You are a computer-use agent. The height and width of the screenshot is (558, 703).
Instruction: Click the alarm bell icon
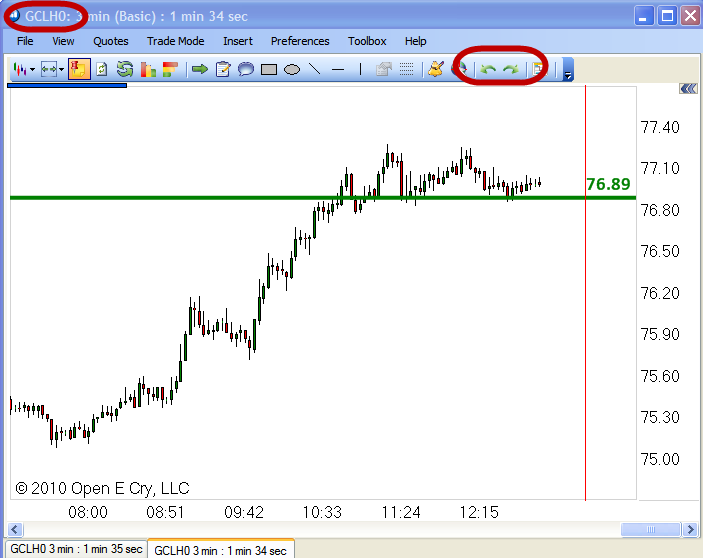click(x=435, y=69)
